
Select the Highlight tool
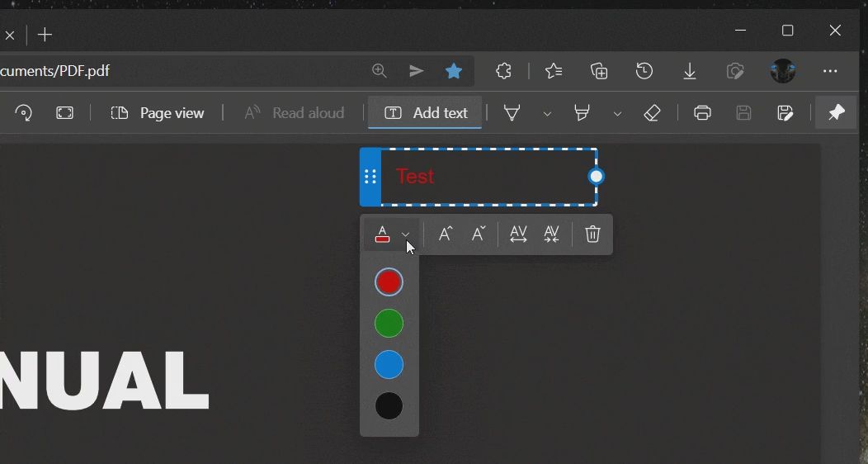click(x=582, y=113)
